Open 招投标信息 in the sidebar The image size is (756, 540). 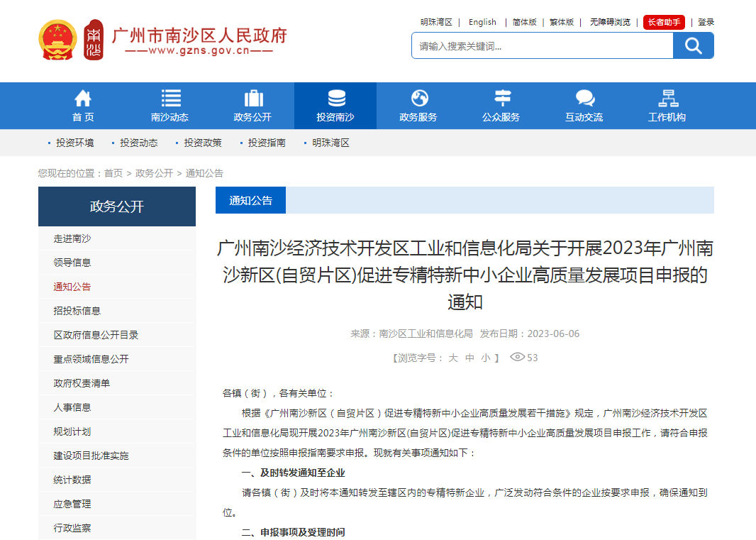pos(77,311)
